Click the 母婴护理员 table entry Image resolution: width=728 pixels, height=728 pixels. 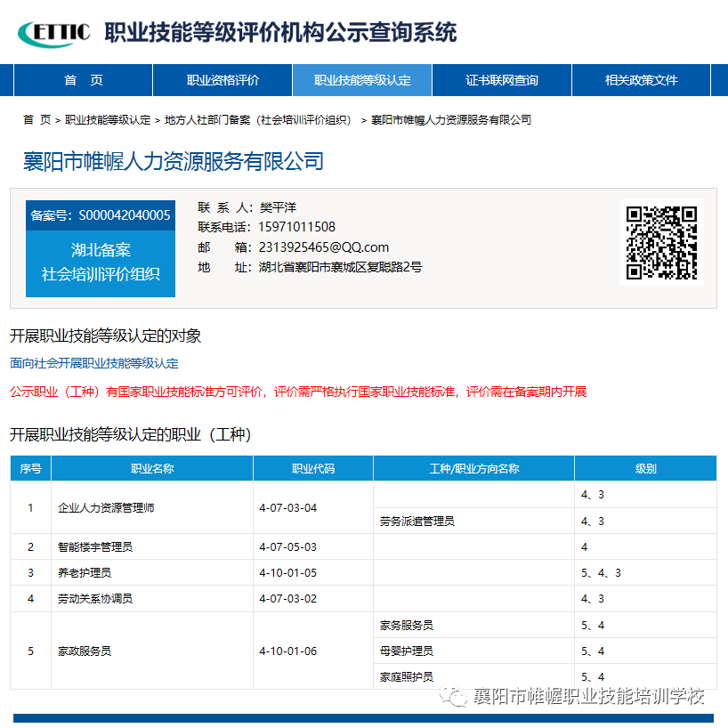point(406,651)
